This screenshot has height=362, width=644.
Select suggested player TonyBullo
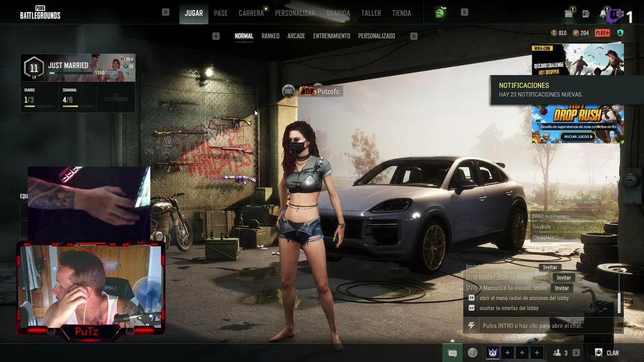pyautogui.click(x=541, y=227)
